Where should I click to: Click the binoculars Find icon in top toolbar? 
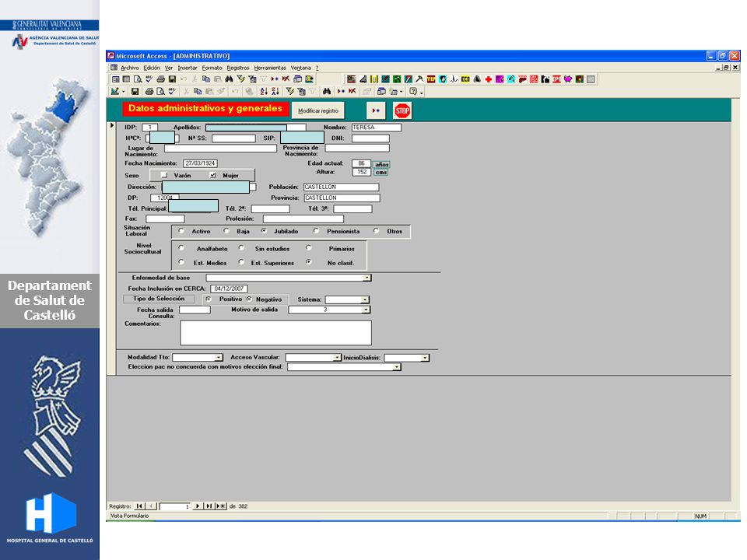(x=229, y=79)
